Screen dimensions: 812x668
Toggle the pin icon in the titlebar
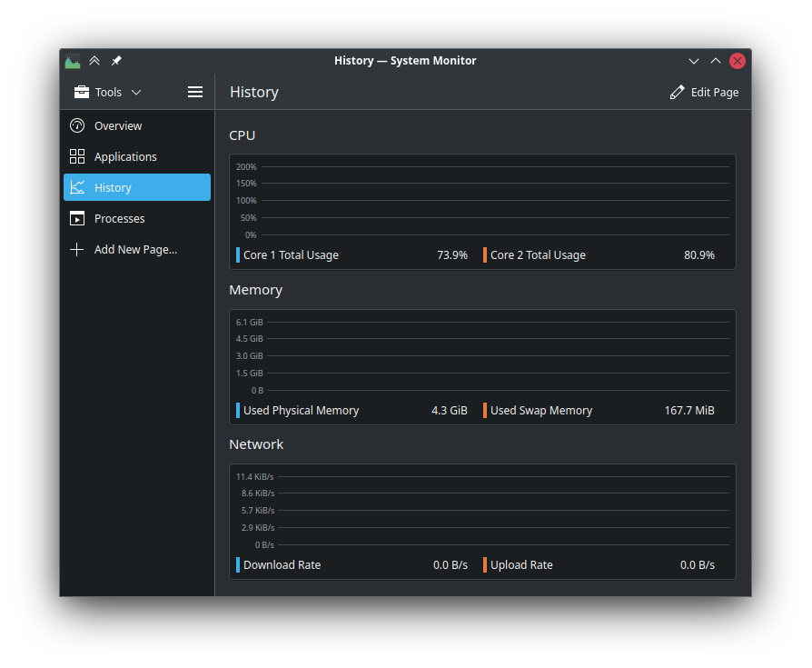115,61
